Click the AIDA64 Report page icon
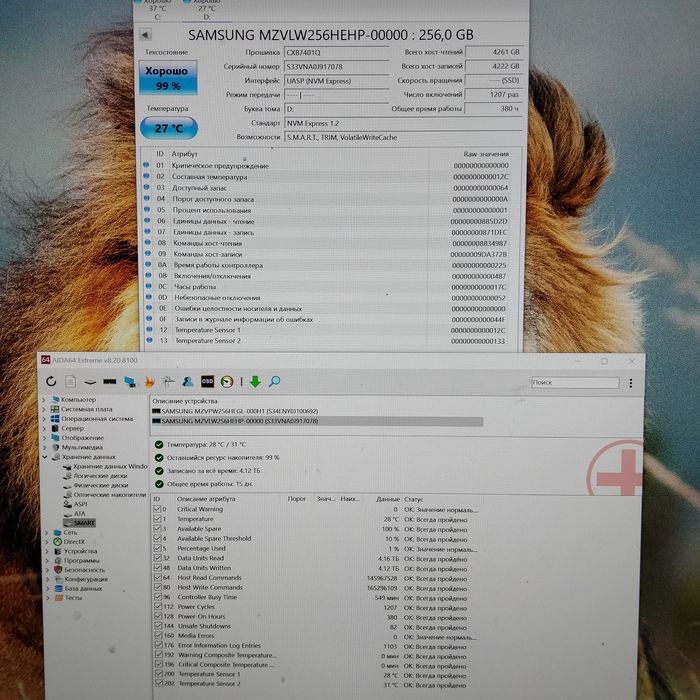700x700 pixels. click(x=71, y=381)
